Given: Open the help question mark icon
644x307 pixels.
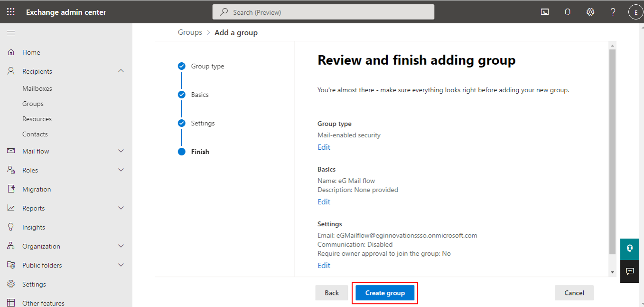Looking at the screenshot, I should [x=613, y=12].
